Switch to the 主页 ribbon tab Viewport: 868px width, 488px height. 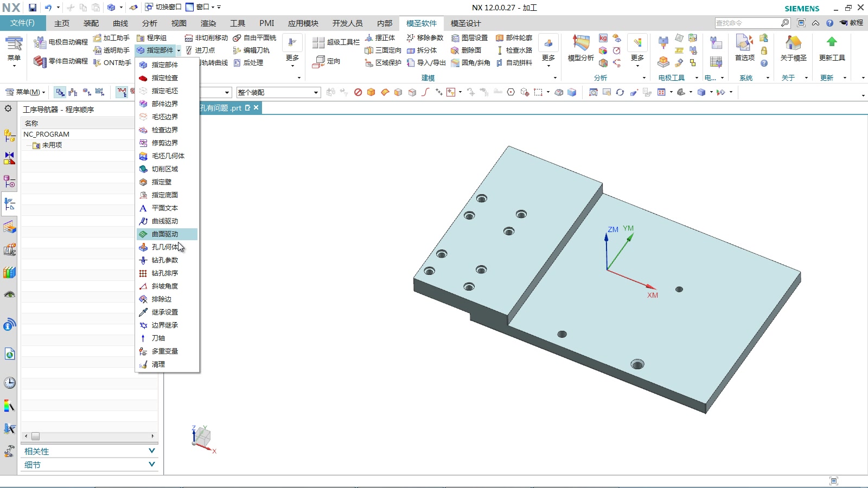coord(62,23)
